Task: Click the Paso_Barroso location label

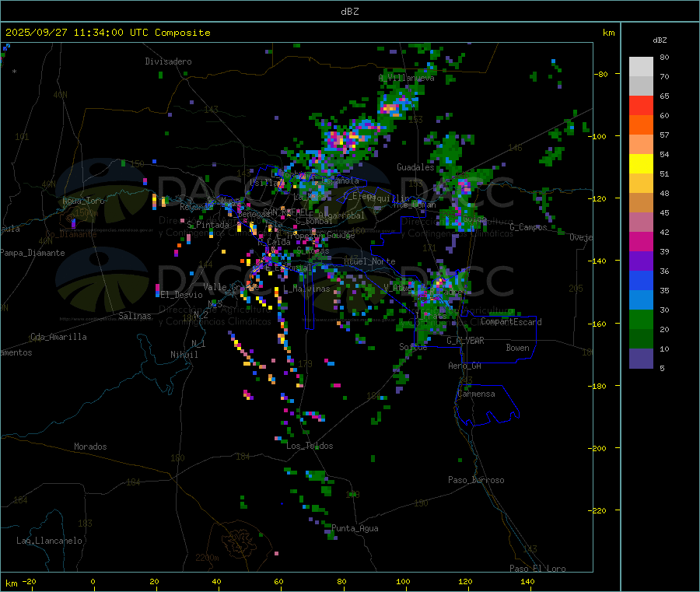Action: (476, 480)
